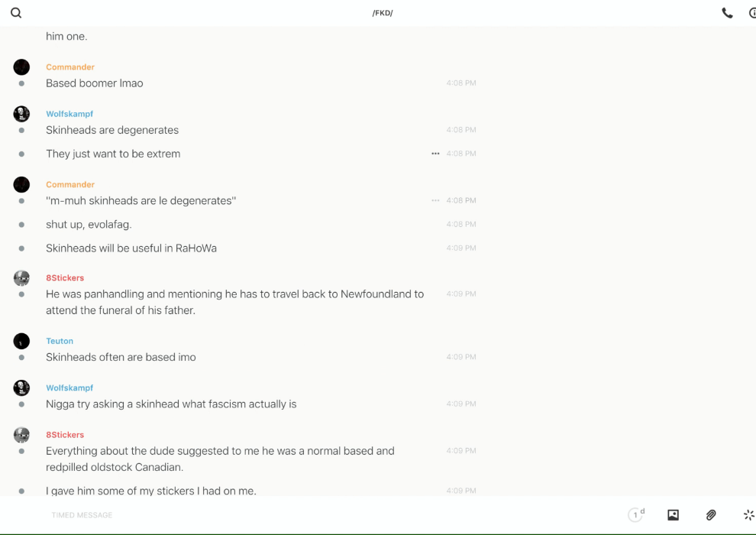This screenshot has width=756, height=535.
Task: Click the 4:09 PM timestamp beside Teuton's message
Action: [x=461, y=357]
